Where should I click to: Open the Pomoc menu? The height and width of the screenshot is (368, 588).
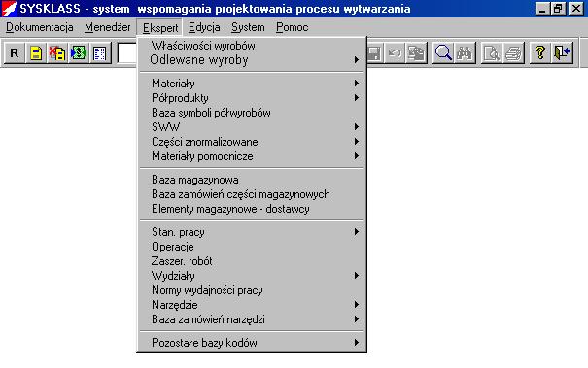293,27
